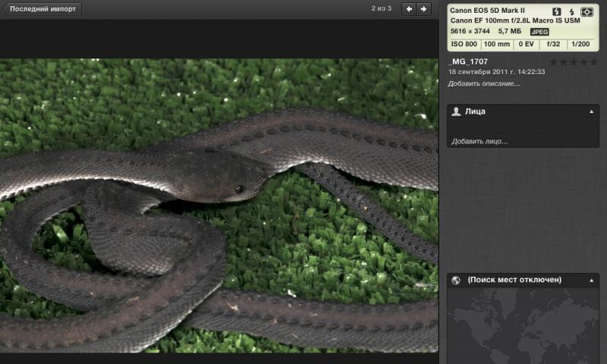Click the world map in places panel
The width and height of the screenshot is (607, 364).
[x=522, y=326]
